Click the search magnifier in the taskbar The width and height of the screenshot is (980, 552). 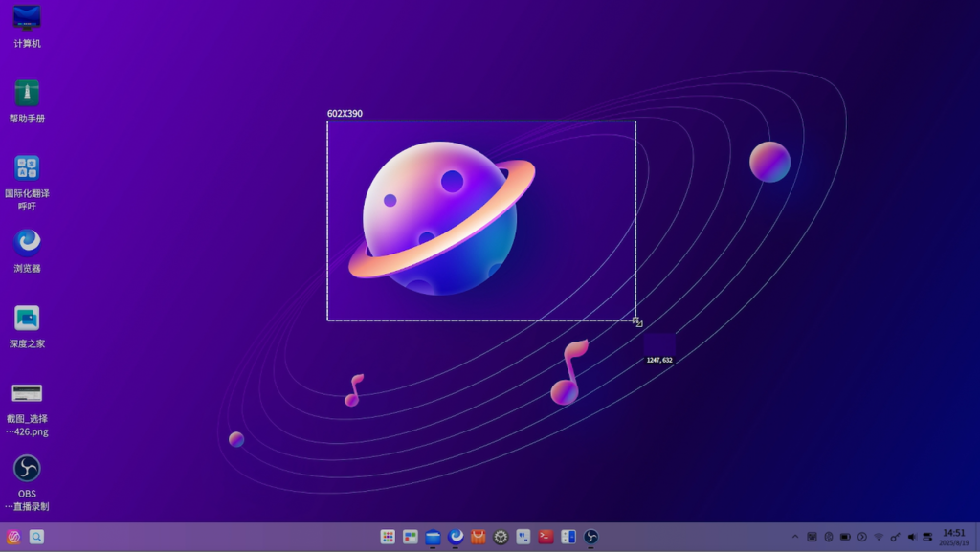pos(36,537)
